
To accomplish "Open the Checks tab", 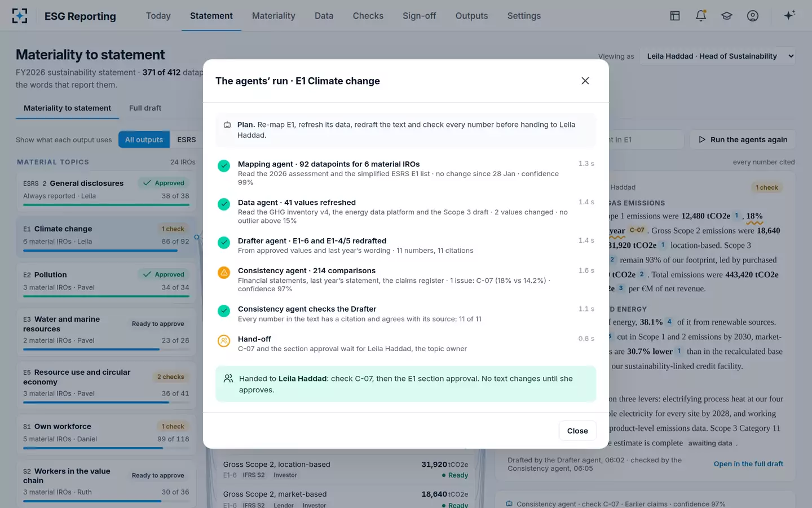I will point(368,16).
